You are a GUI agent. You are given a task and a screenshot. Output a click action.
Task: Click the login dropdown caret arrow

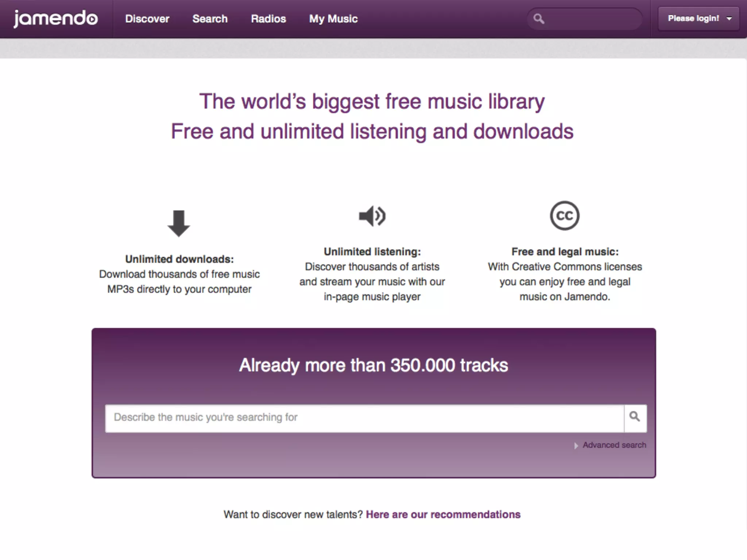pos(729,19)
